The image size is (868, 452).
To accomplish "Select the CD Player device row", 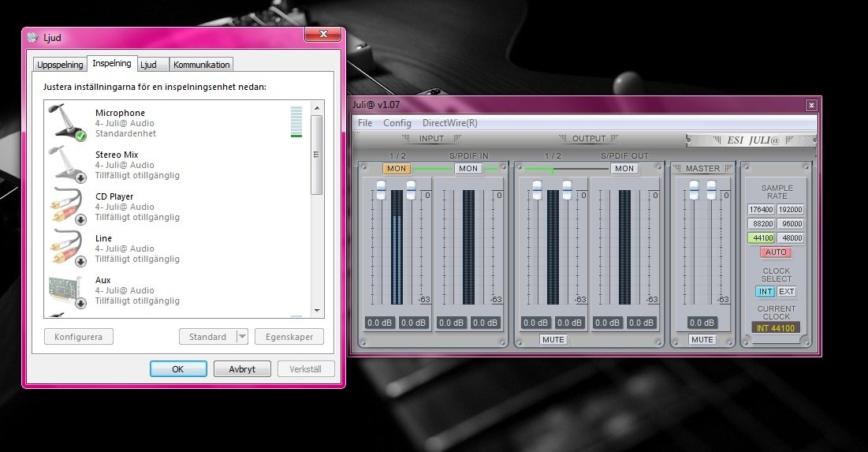I will pos(177,207).
